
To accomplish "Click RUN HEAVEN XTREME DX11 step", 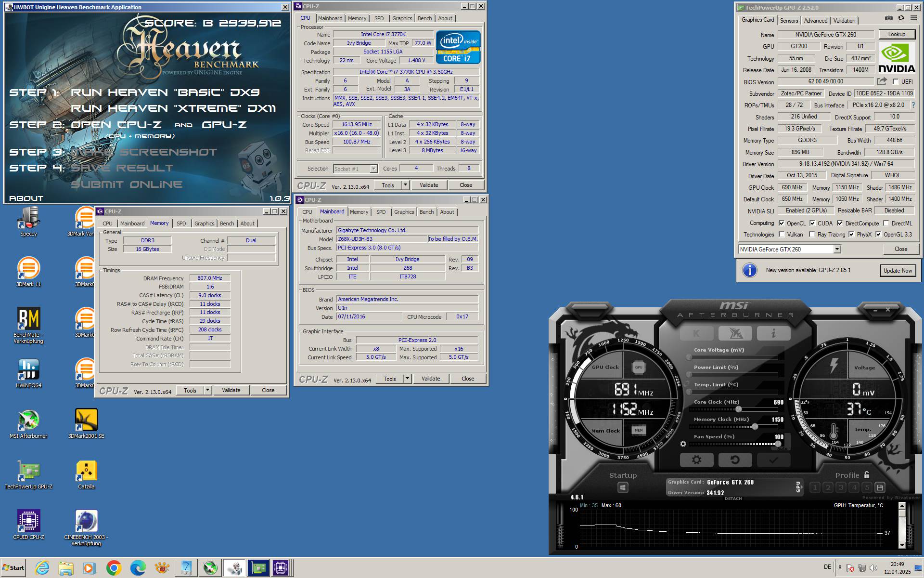I will [x=173, y=108].
